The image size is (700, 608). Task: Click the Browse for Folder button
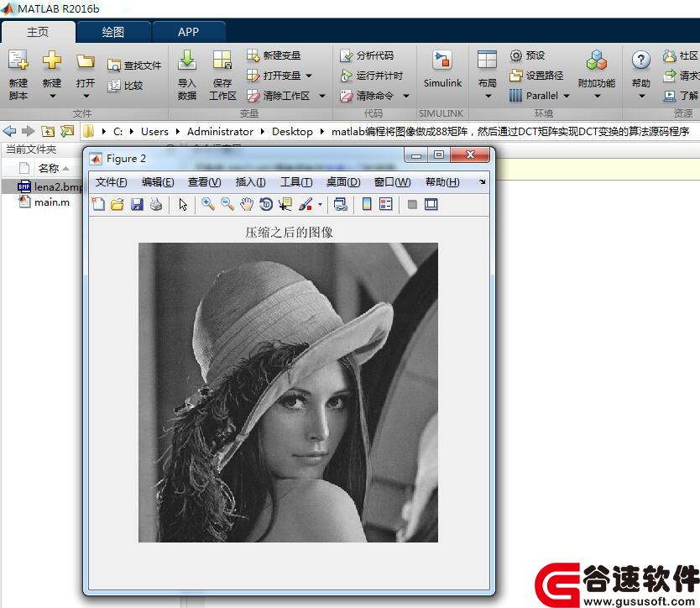(67, 131)
